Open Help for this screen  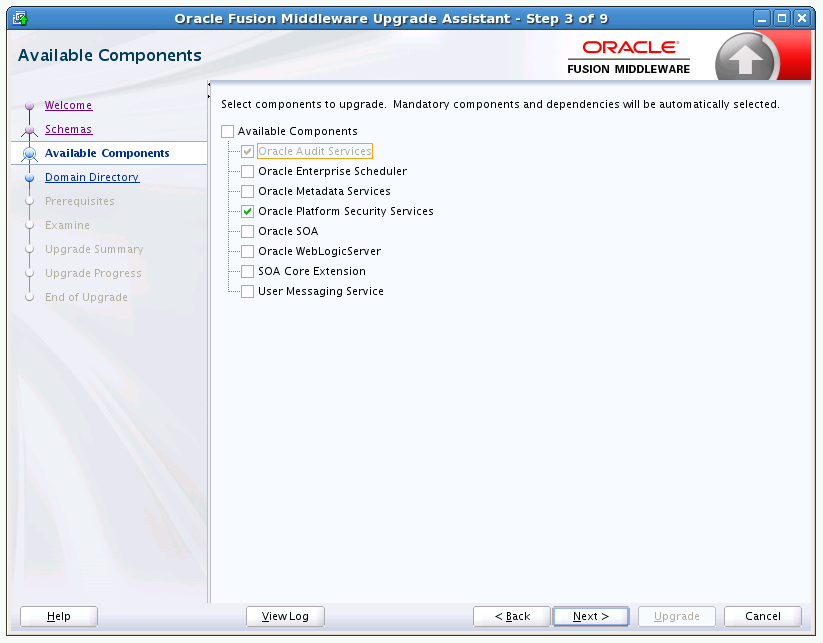point(59,617)
